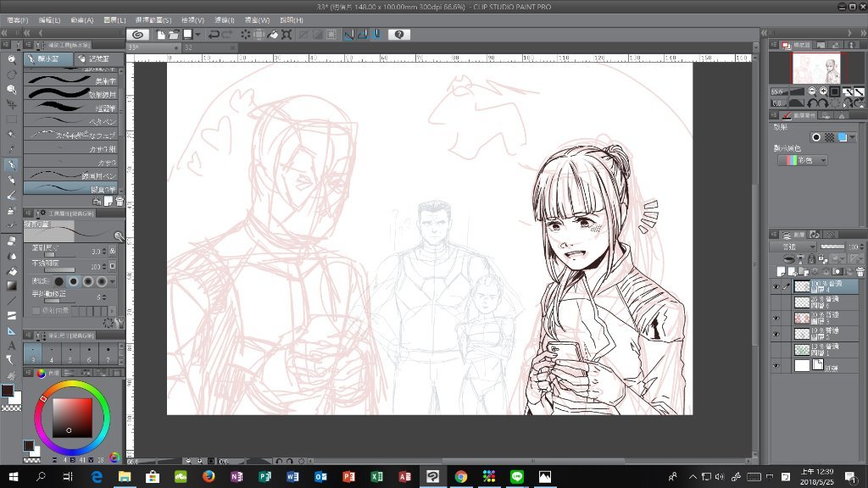Click the layer opacity 100 stepper arrows
The image size is (868, 488).
(861, 247)
